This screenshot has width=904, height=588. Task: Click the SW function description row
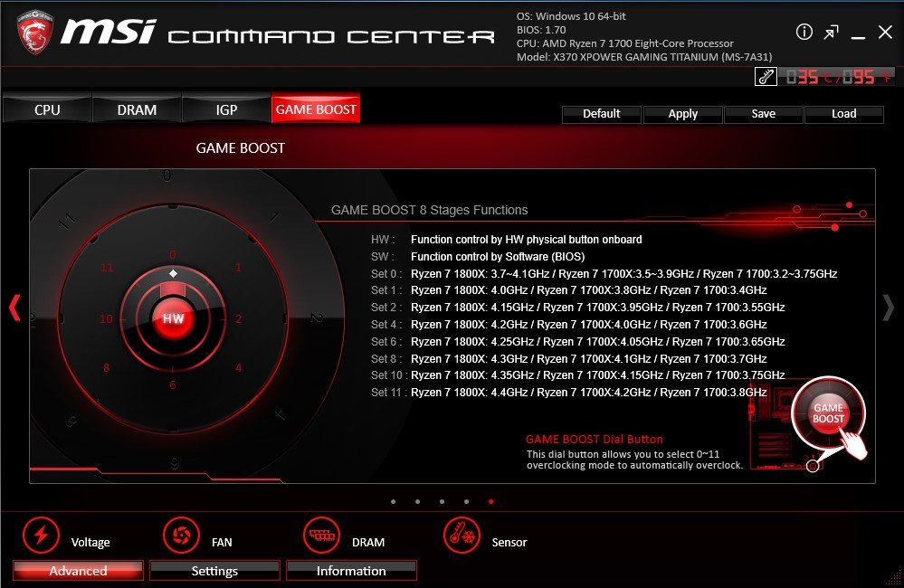478,257
